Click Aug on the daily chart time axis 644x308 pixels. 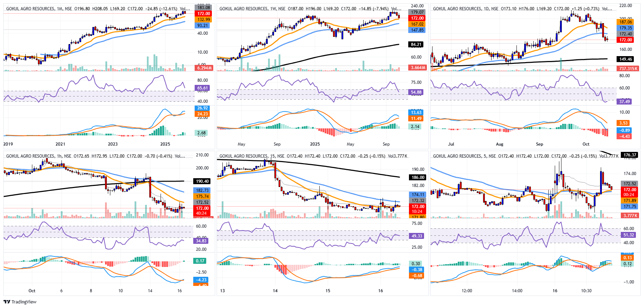pyautogui.click(x=499, y=144)
